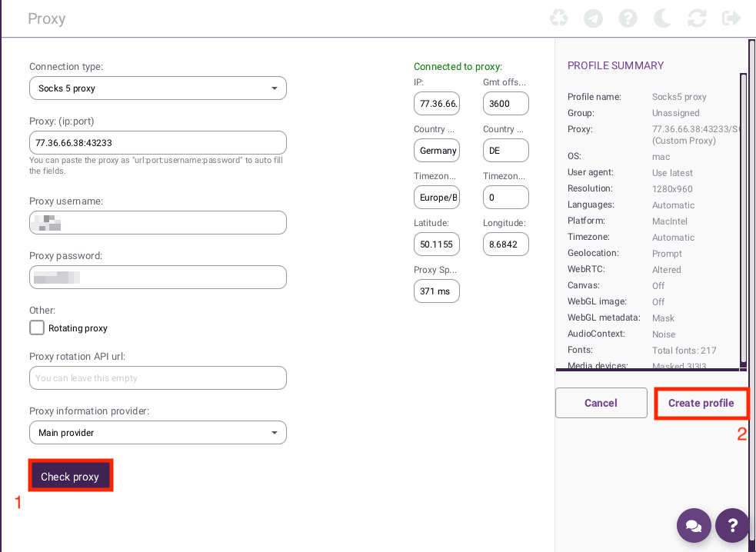
Task: Click the Telegram icon in the top toolbar
Action: pos(593,18)
